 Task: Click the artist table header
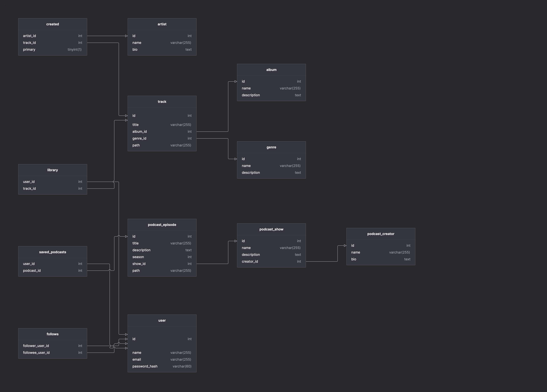coord(162,23)
